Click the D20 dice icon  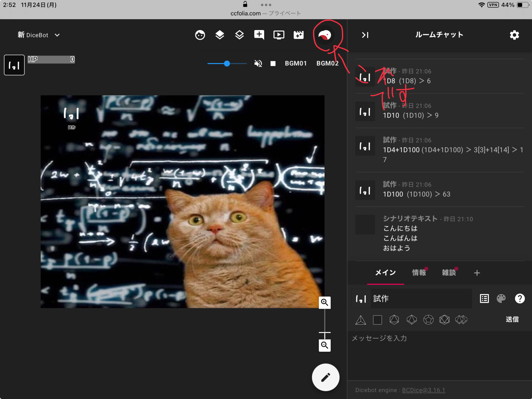coord(444,320)
